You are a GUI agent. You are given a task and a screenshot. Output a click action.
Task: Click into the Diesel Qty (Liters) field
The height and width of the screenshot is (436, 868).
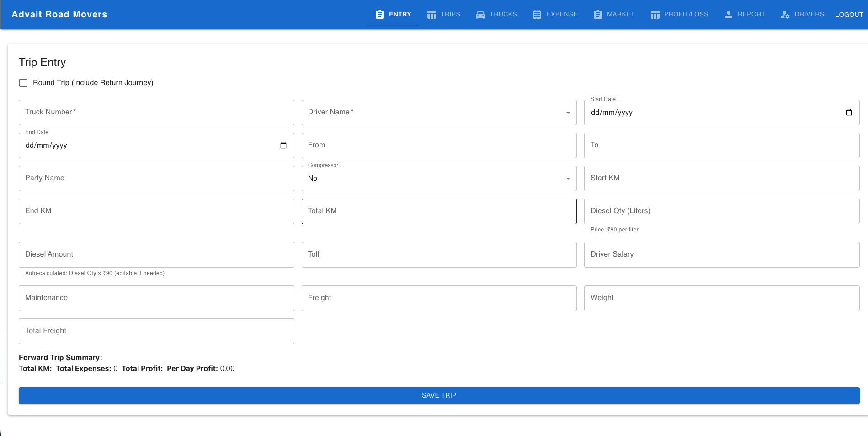tap(721, 211)
